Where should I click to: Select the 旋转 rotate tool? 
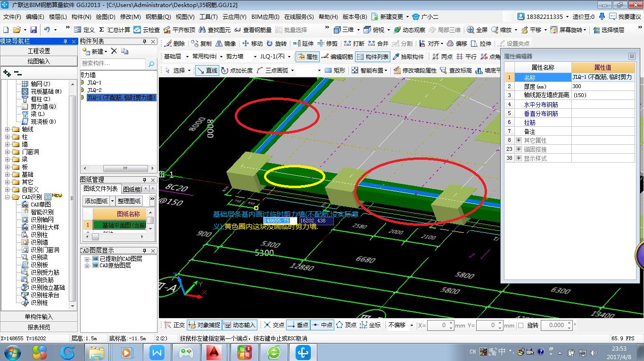276,43
